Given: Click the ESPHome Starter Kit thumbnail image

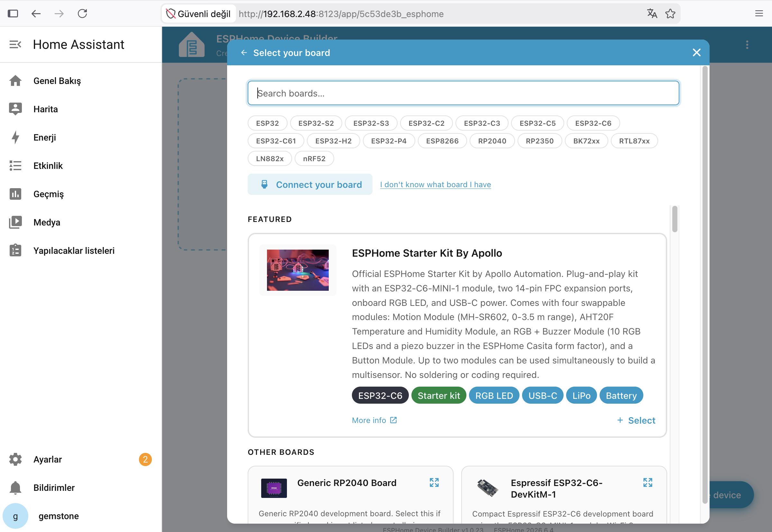Looking at the screenshot, I should pyautogui.click(x=298, y=270).
